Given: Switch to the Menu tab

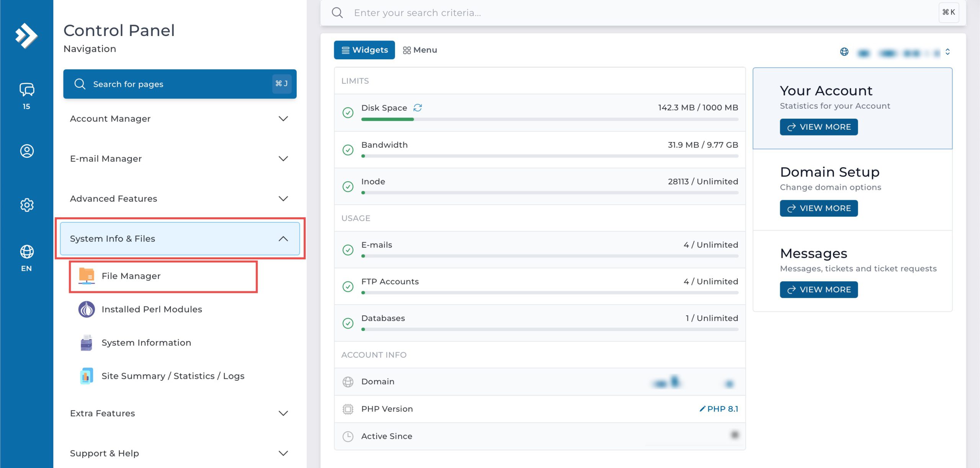Looking at the screenshot, I should pyautogui.click(x=420, y=50).
